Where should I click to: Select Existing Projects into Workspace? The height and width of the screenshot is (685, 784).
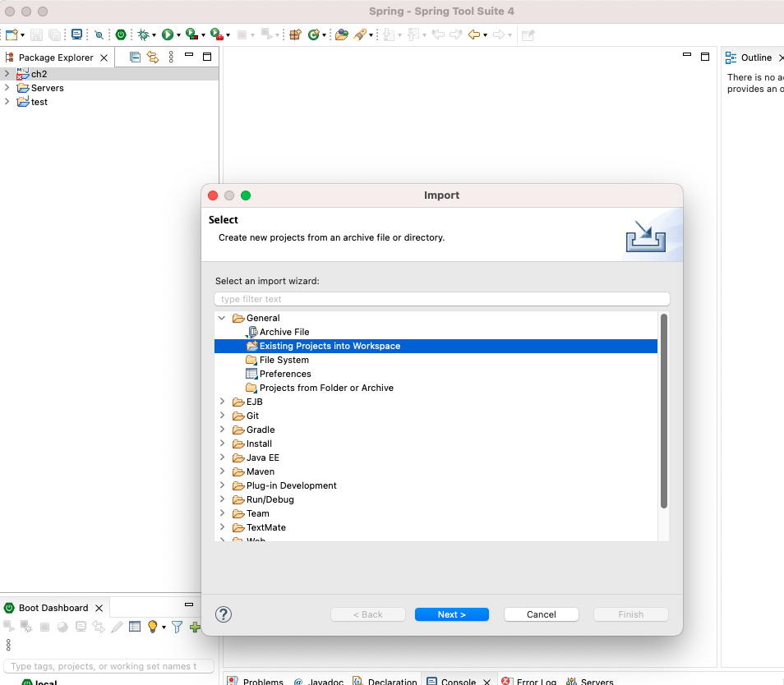pyautogui.click(x=436, y=346)
